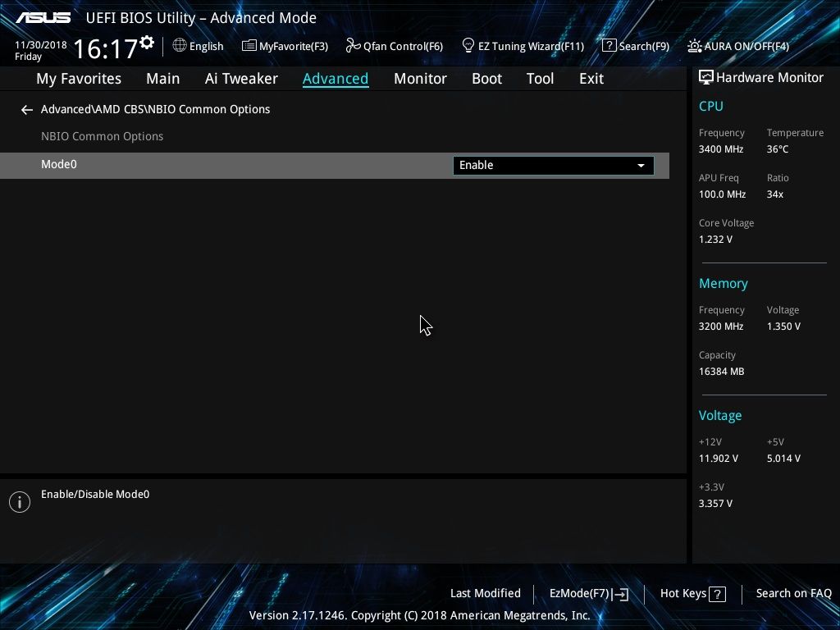
Task: Click the breadcrumb path Advanced\AMD CBS\NBIO Common Options
Action: (155, 109)
